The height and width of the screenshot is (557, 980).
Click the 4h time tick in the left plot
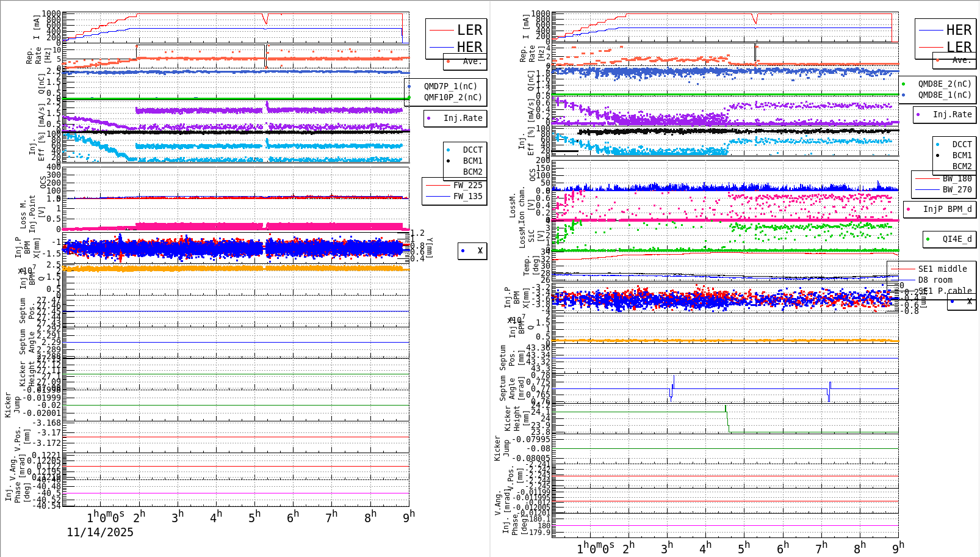tap(216, 517)
